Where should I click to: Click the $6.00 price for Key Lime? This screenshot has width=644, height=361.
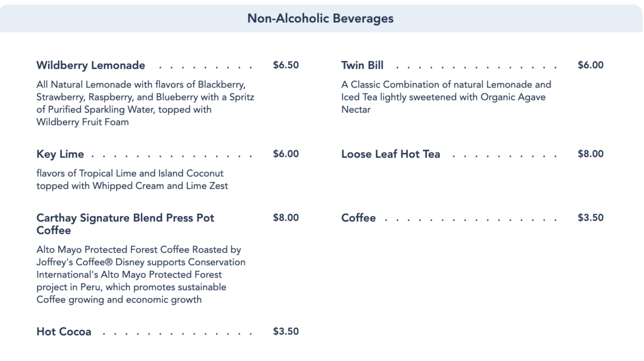pyautogui.click(x=286, y=154)
